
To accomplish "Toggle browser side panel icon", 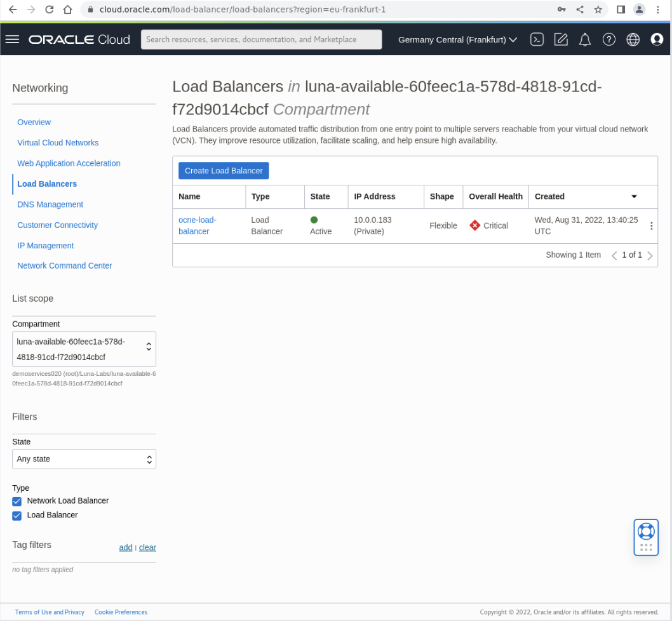I will 621,10.
